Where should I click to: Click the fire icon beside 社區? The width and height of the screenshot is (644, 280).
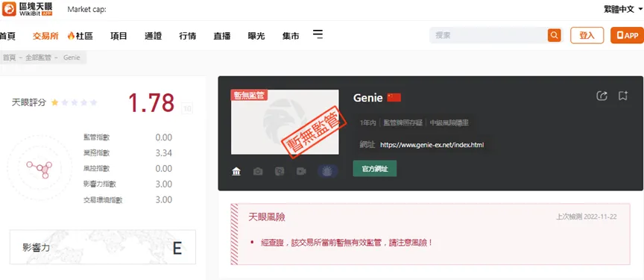click(71, 36)
